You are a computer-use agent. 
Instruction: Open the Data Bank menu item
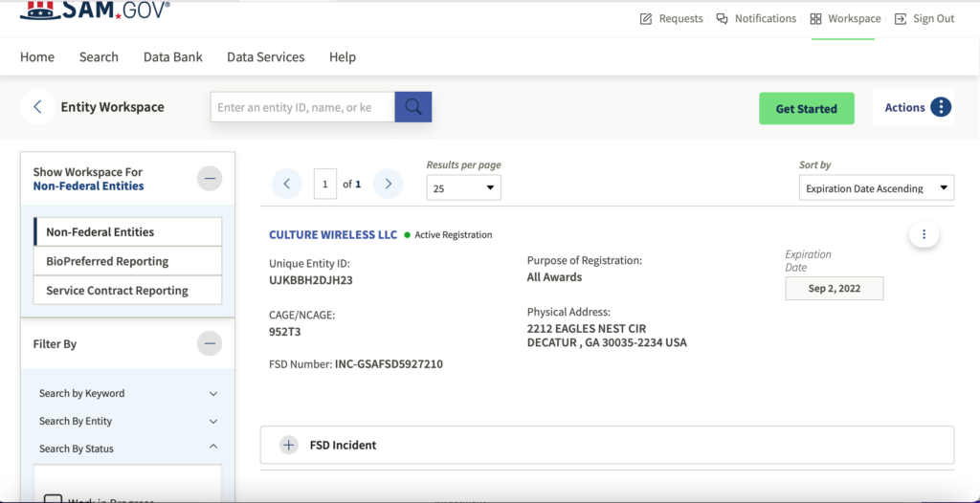173,56
